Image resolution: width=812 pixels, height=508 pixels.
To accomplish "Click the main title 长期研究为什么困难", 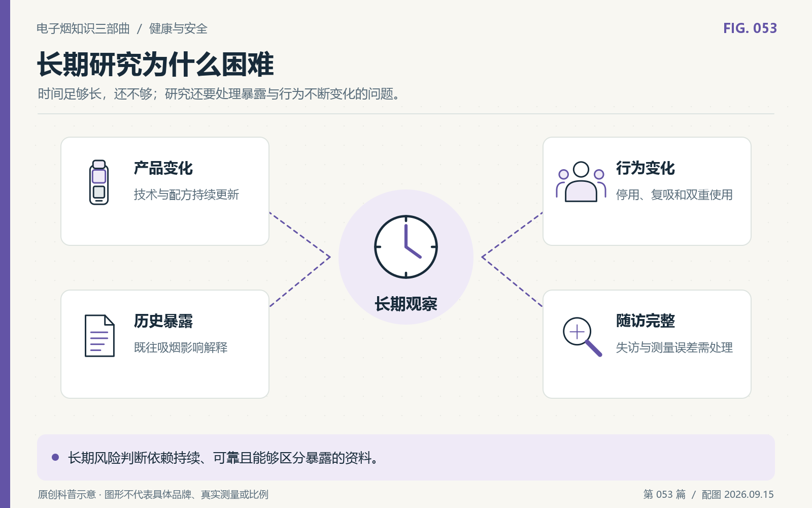I will click(155, 65).
